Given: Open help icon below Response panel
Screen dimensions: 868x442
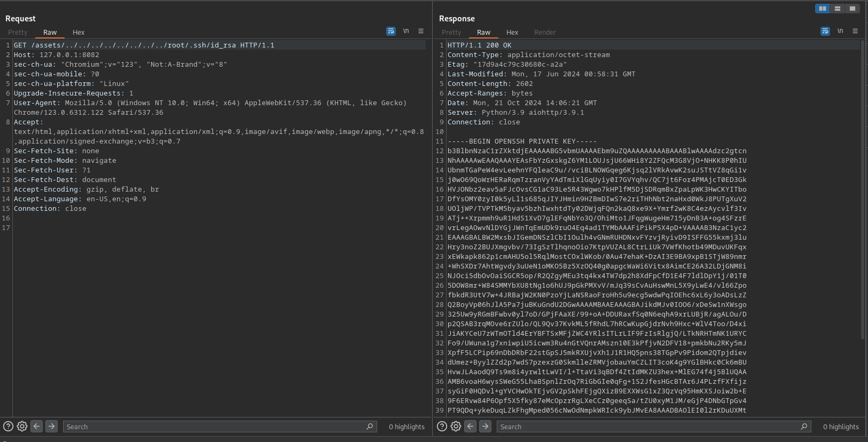Looking at the screenshot, I should (442, 426).
